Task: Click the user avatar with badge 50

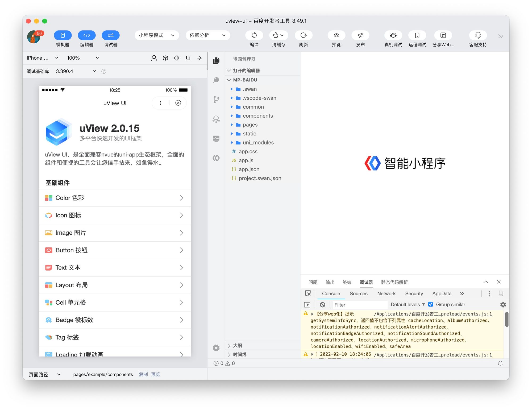Action: pos(34,37)
